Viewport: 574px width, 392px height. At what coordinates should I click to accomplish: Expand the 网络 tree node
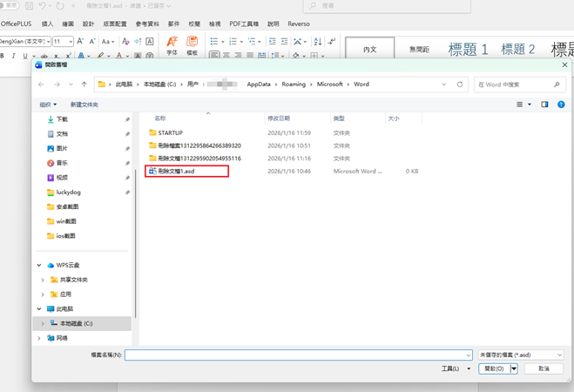[39, 339]
